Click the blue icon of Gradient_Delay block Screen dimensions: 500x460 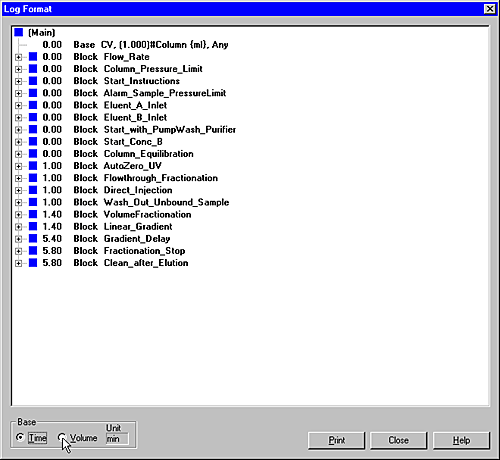tap(33, 239)
